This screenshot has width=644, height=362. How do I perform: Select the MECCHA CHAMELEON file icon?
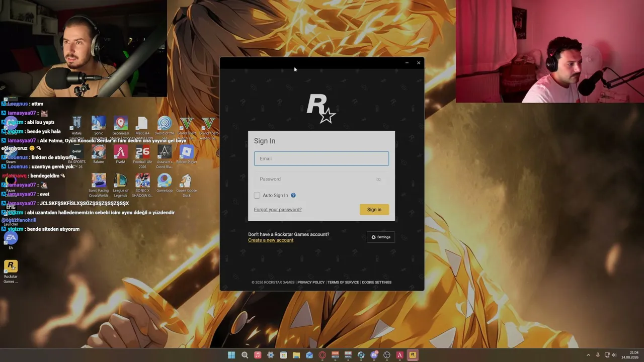(142, 128)
